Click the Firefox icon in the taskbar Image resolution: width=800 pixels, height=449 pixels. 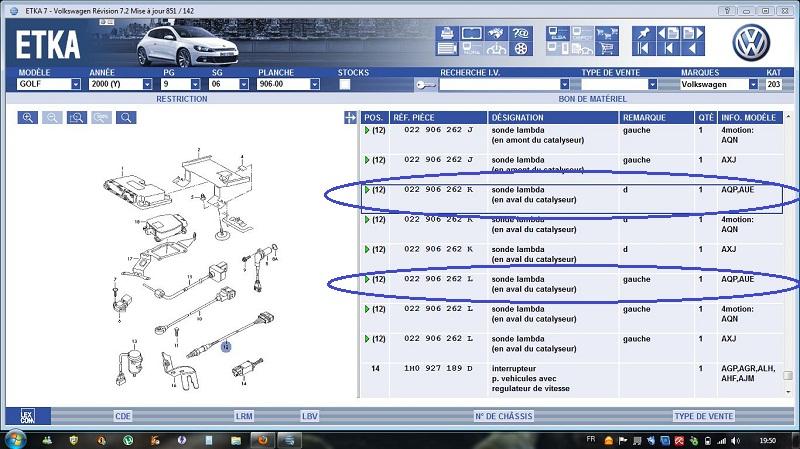(263, 440)
